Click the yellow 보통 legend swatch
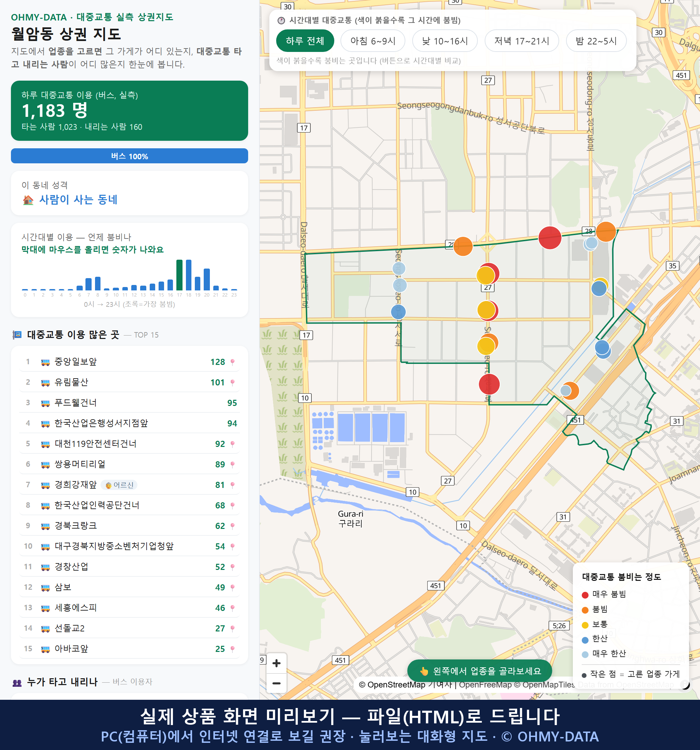 click(x=585, y=625)
